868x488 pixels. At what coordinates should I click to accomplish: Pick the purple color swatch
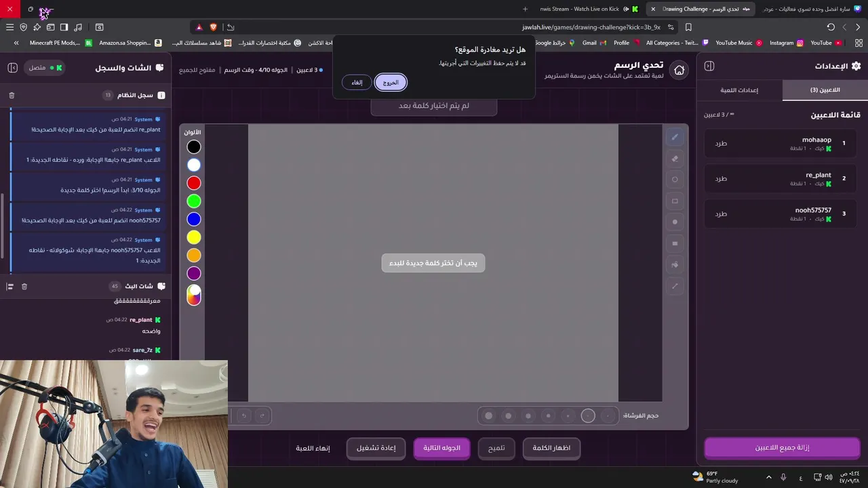[x=194, y=273]
